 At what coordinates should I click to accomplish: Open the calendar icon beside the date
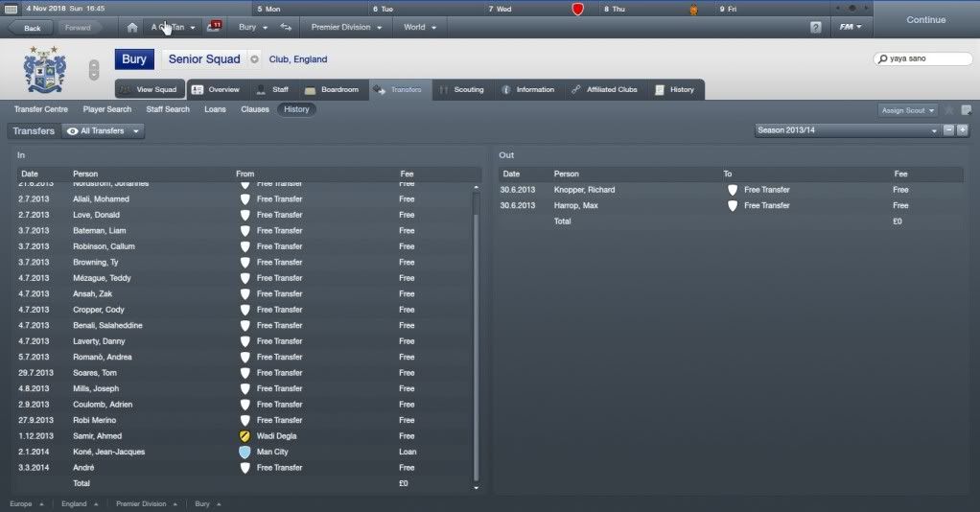(x=12, y=9)
